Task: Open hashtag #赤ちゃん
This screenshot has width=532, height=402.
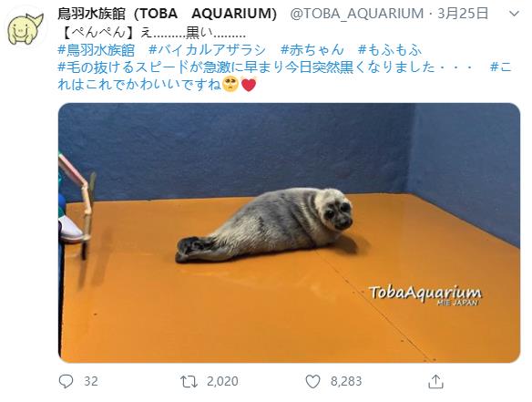Action: click(x=312, y=50)
